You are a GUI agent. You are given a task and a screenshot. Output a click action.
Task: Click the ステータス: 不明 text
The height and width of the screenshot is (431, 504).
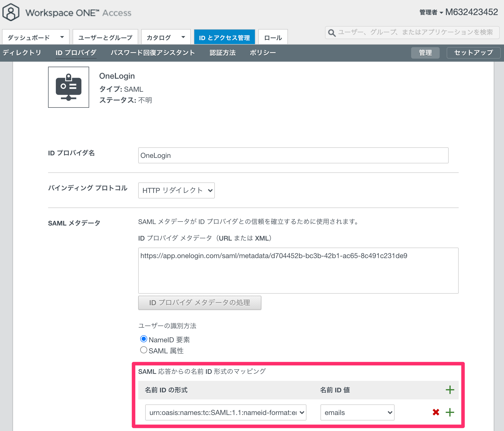coord(126,100)
